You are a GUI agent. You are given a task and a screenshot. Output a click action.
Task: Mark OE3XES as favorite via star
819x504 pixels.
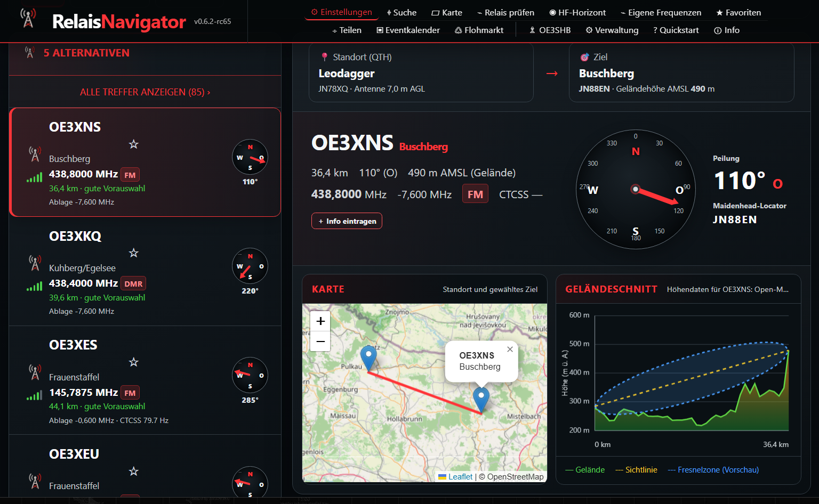(x=134, y=362)
